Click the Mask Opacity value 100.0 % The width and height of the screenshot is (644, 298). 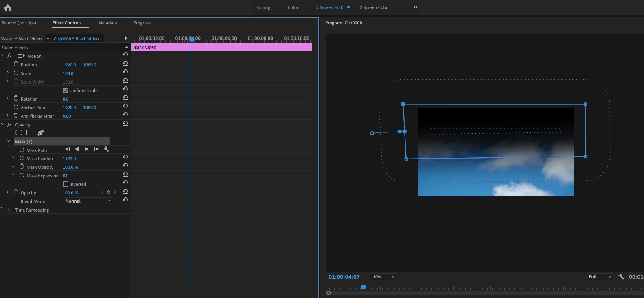tap(70, 167)
